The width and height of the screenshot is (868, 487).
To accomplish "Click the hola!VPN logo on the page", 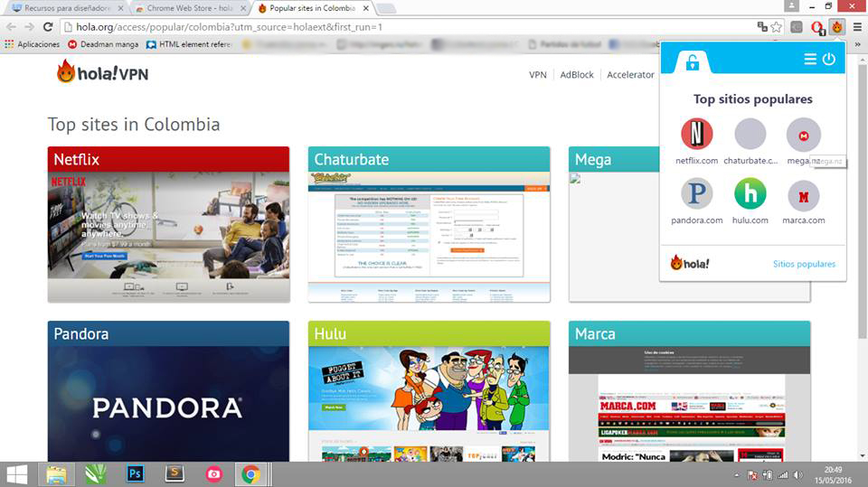I will pyautogui.click(x=102, y=72).
